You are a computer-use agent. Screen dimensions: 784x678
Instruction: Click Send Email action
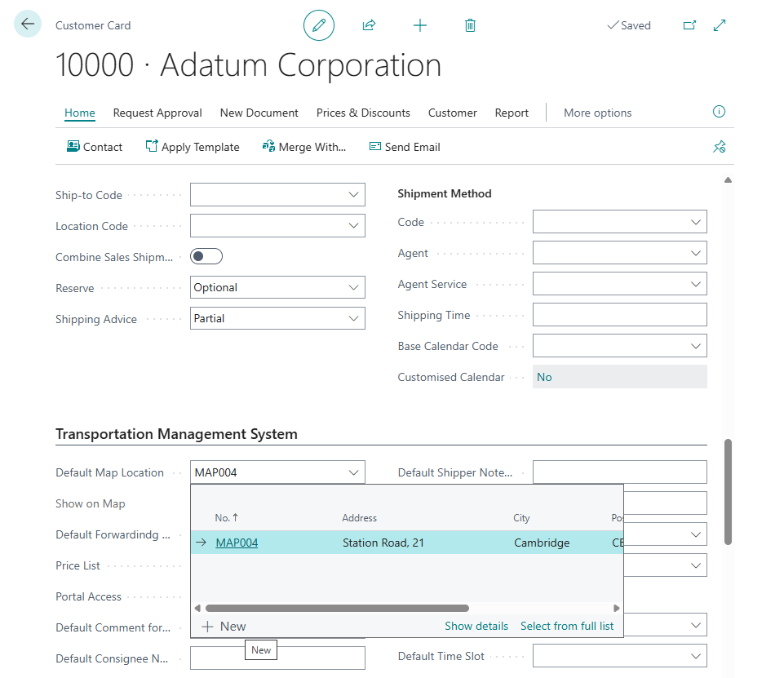pos(405,147)
